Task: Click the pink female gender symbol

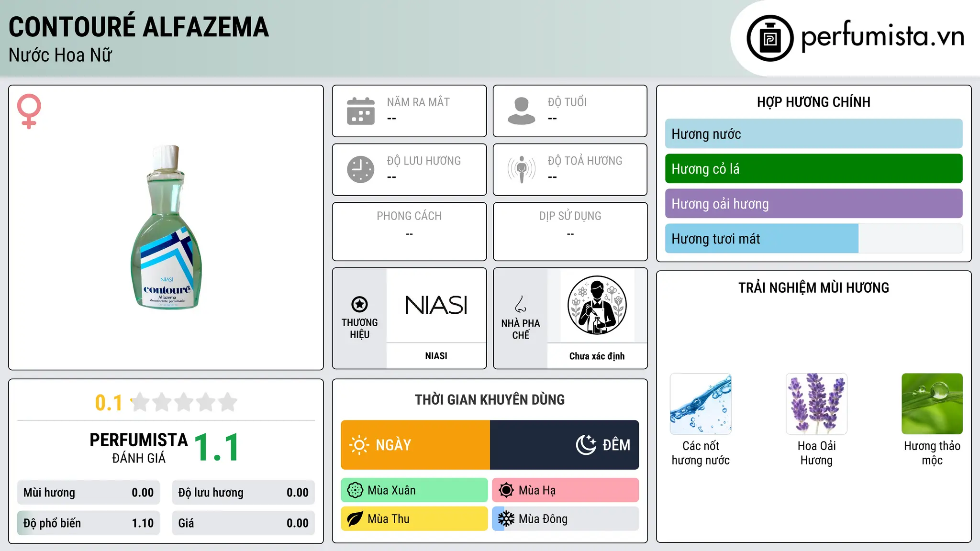Action: [x=29, y=111]
